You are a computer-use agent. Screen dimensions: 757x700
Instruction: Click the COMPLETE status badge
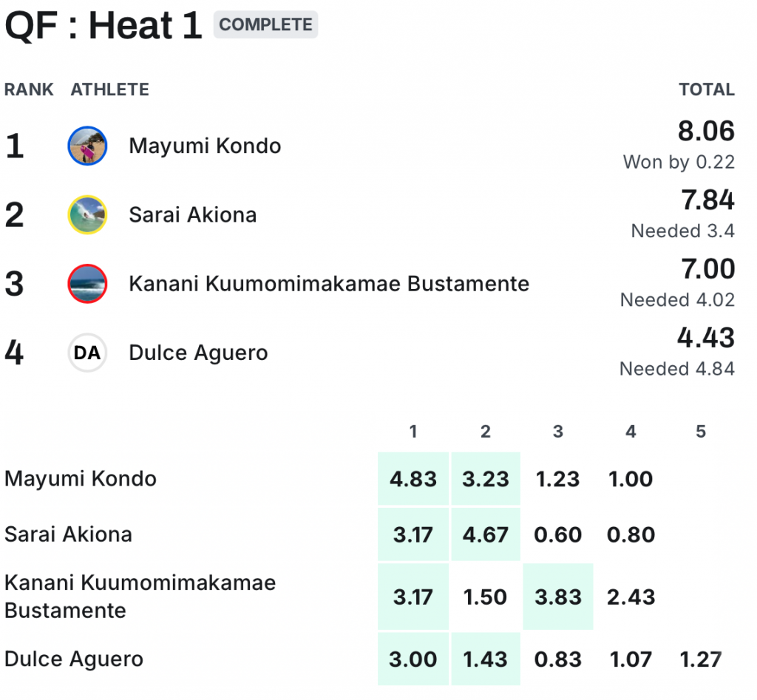pyautogui.click(x=265, y=24)
